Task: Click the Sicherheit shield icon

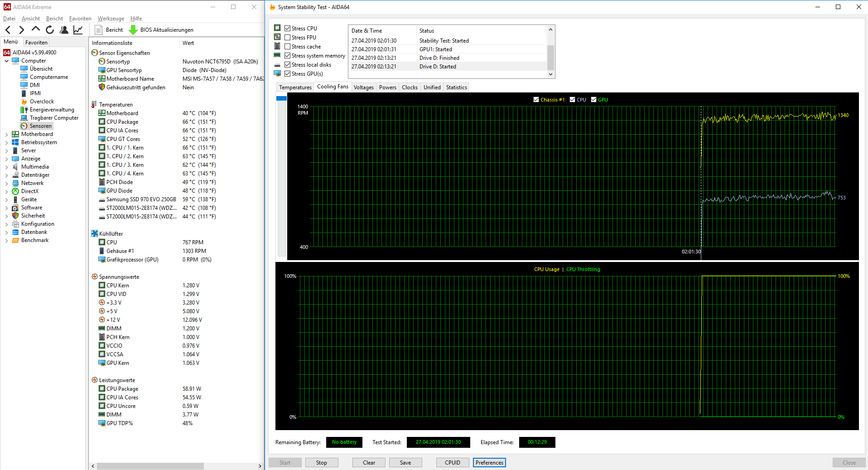Action: (x=15, y=216)
